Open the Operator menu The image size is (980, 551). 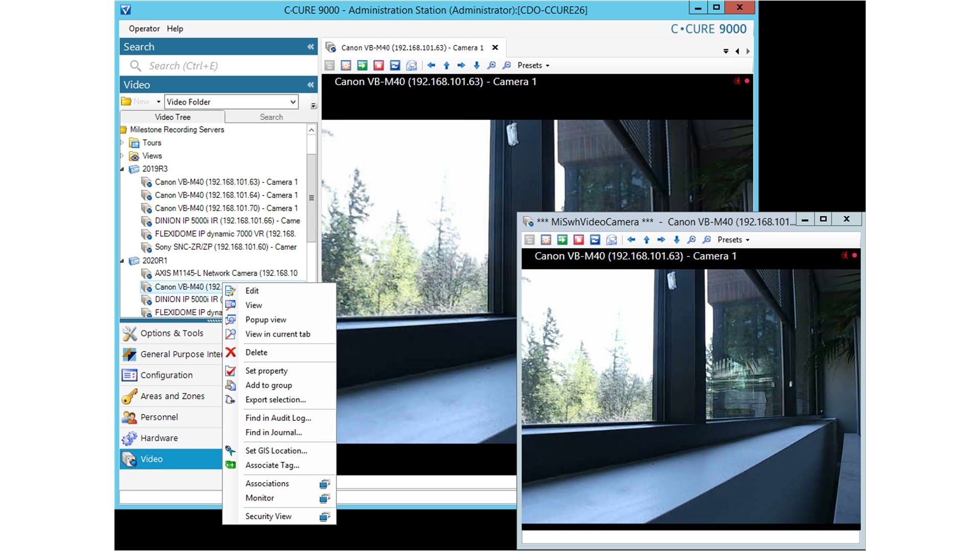[144, 29]
